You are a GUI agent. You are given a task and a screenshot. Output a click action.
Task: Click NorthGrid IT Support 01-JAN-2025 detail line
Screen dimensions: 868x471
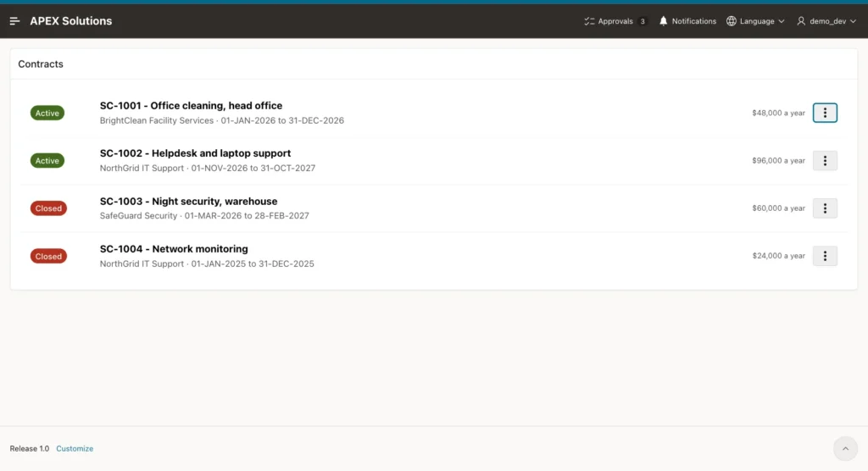(x=207, y=264)
